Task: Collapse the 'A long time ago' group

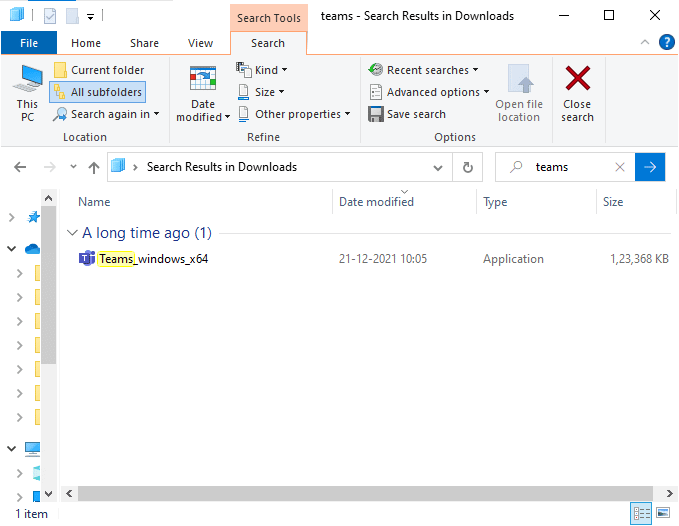Action: point(71,233)
